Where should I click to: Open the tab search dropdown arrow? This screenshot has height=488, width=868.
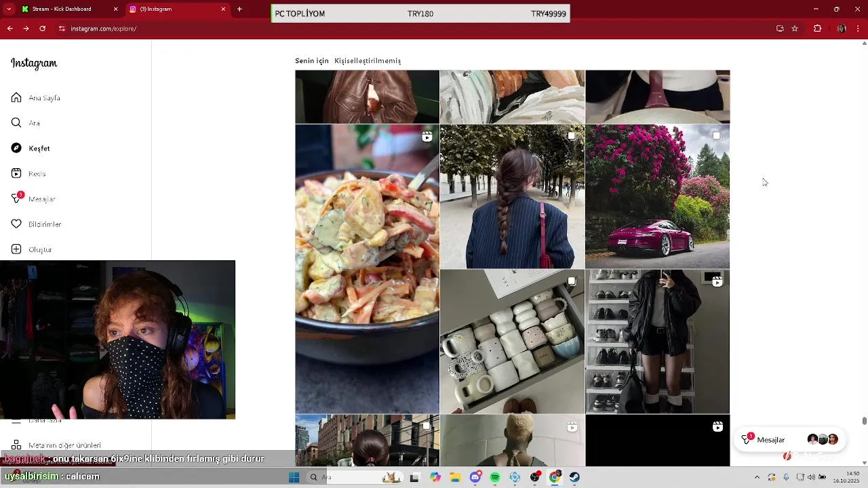pos(8,9)
